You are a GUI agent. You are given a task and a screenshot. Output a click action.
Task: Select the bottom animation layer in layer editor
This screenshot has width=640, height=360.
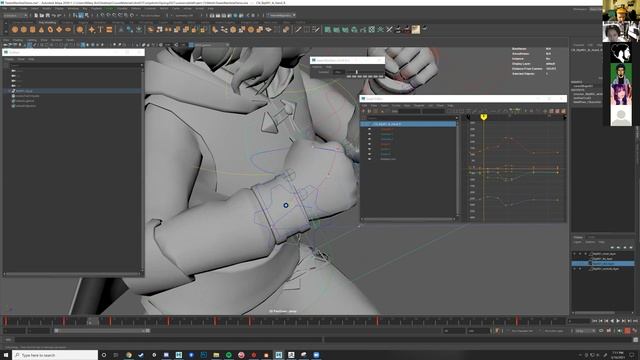click(603, 269)
